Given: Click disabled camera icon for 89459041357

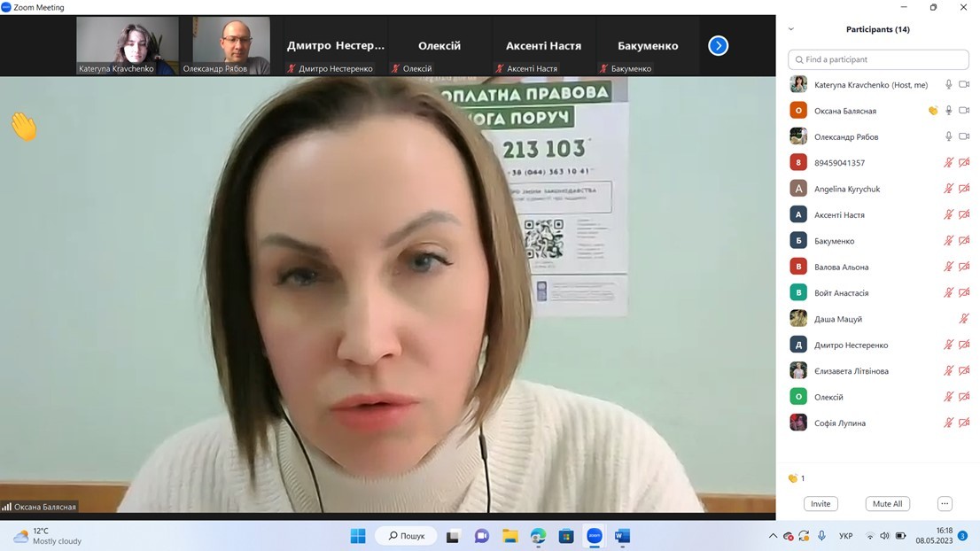Looking at the screenshot, I should click(x=964, y=162).
